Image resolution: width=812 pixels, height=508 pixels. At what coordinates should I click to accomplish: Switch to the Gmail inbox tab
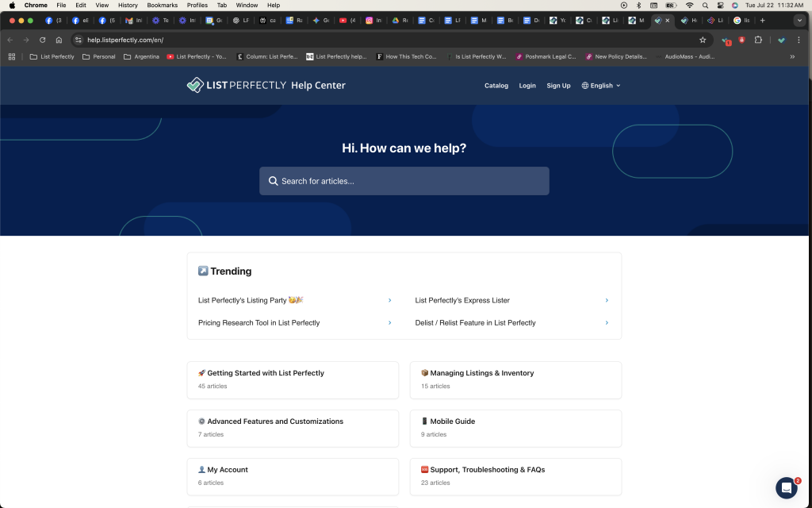click(x=133, y=20)
